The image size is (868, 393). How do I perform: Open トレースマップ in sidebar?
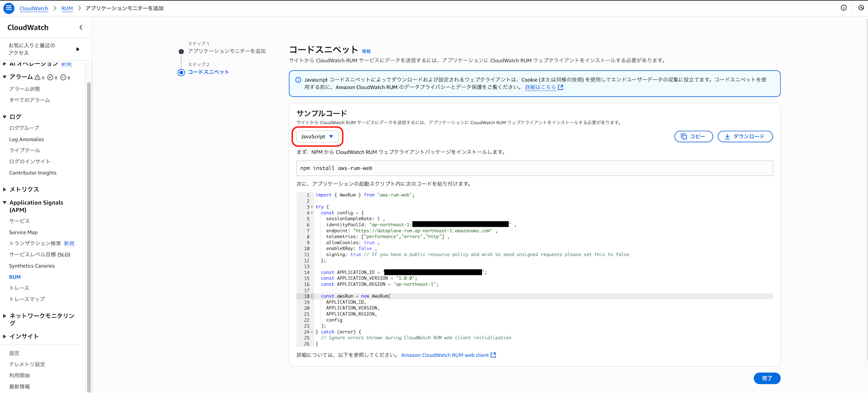point(27,299)
